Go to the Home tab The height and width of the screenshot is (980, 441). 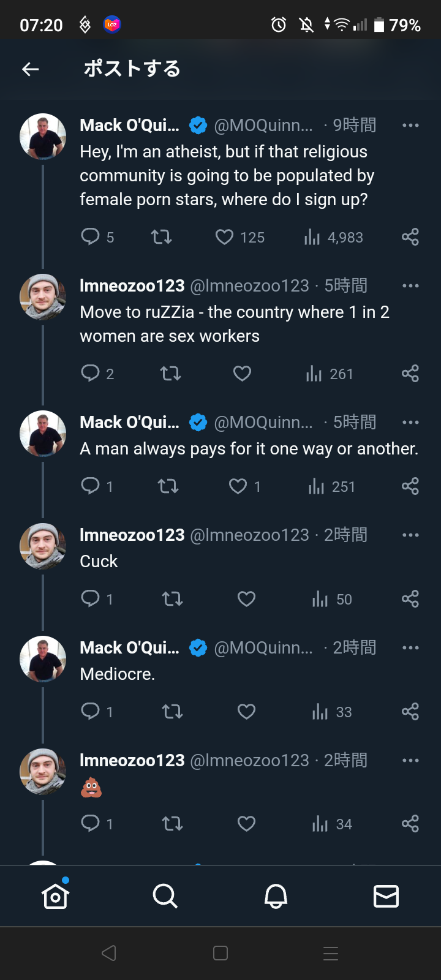(55, 896)
